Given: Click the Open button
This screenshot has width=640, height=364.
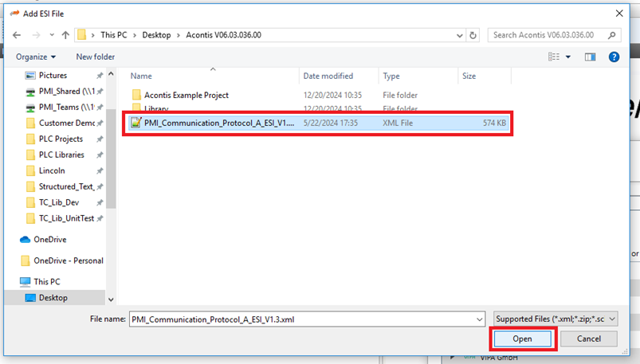Looking at the screenshot, I should click(x=522, y=339).
